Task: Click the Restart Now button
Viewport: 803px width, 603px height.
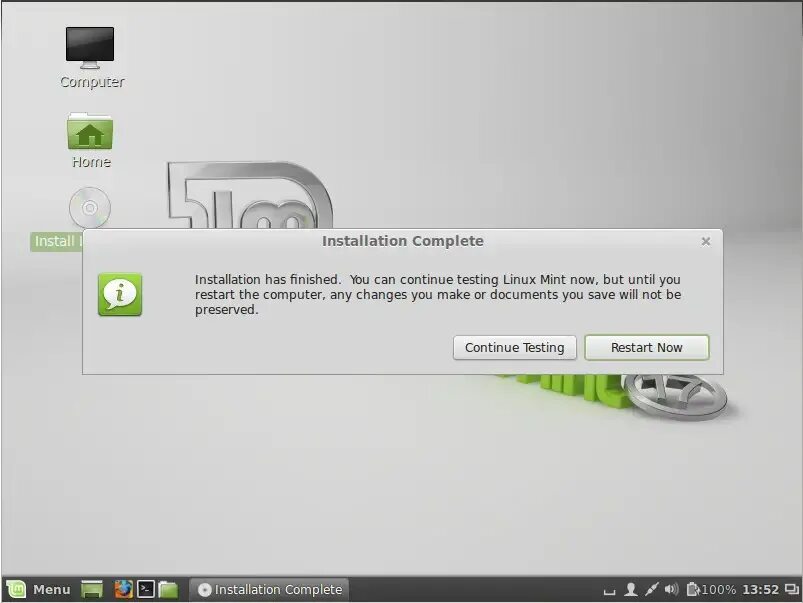Action: click(647, 347)
